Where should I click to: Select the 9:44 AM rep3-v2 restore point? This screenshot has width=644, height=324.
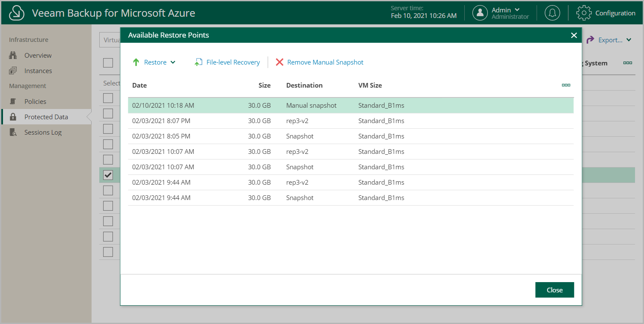(351, 182)
